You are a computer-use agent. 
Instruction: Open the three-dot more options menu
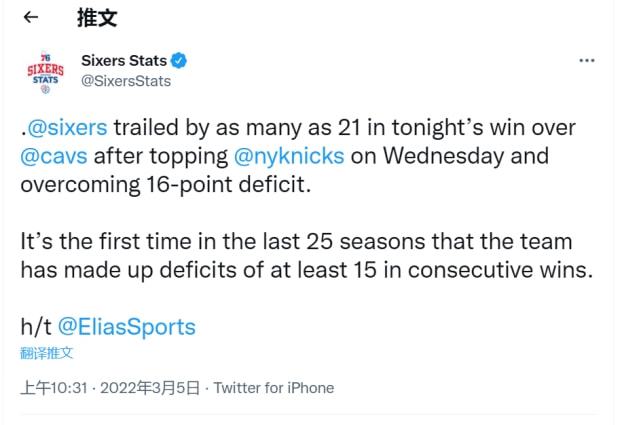(x=587, y=60)
